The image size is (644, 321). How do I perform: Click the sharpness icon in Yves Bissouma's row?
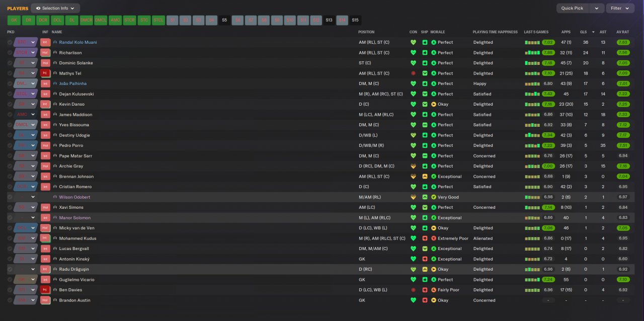click(x=425, y=125)
